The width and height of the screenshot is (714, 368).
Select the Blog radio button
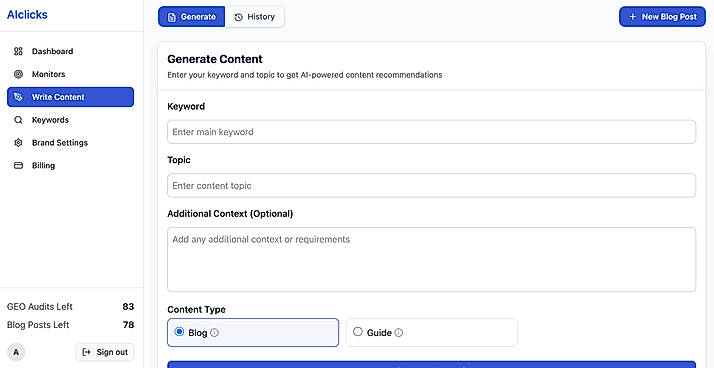point(179,332)
